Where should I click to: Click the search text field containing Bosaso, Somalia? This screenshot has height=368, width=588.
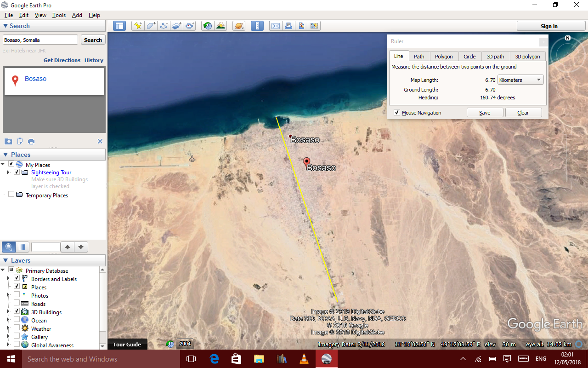(x=40, y=40)
